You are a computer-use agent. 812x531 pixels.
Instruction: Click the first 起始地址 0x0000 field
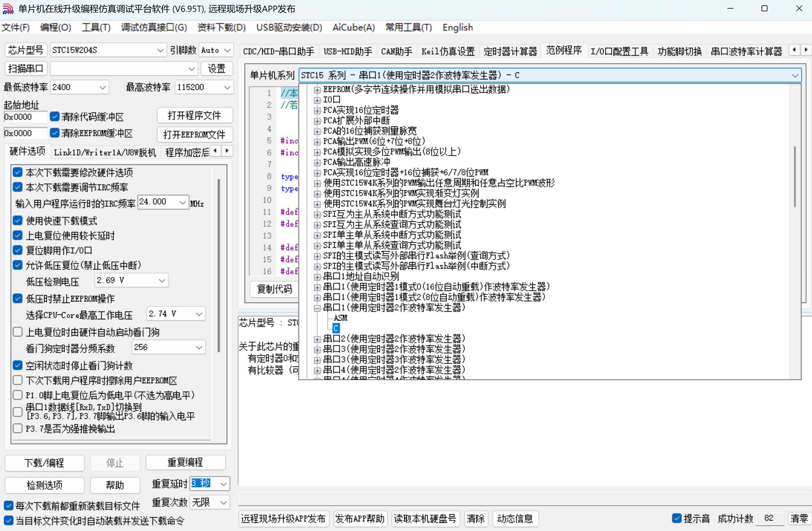coord(25,117)
